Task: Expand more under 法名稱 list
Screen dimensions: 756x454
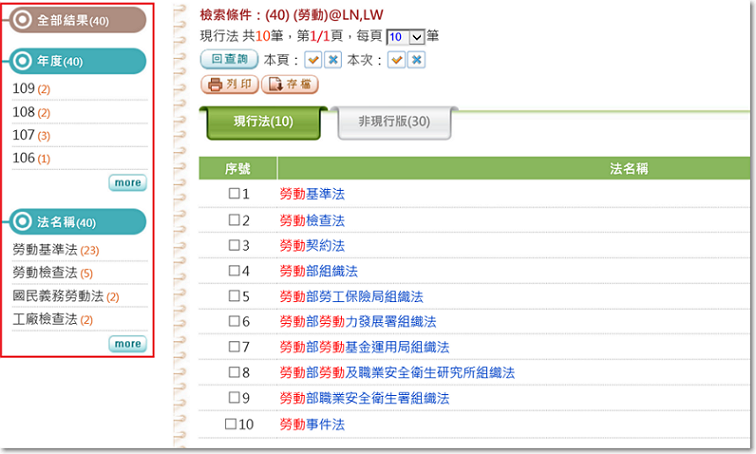Action: point(127,344)
